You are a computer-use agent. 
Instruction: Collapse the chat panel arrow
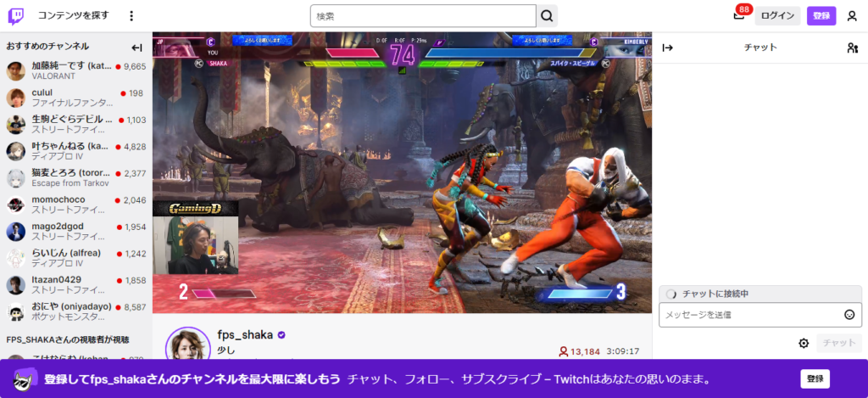[x=668, y=48]
